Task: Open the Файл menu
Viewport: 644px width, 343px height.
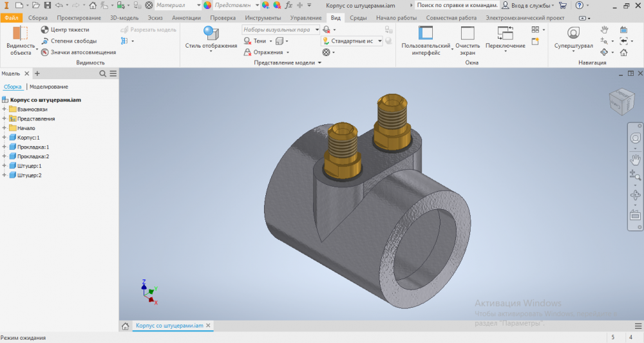Action: 11,17
